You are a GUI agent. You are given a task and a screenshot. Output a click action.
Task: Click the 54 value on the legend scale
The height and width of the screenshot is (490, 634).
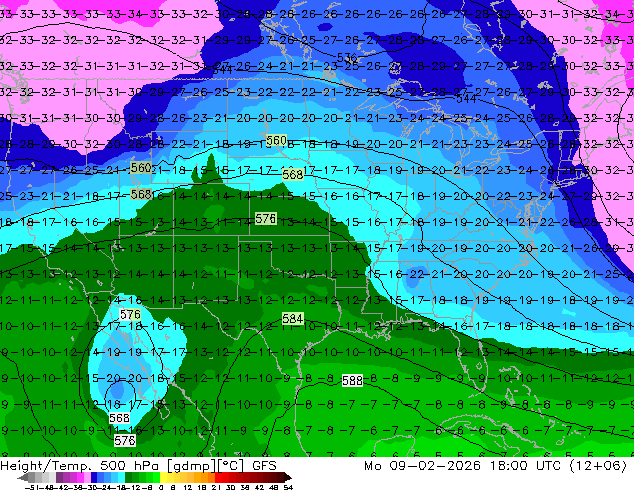point(287,487)
